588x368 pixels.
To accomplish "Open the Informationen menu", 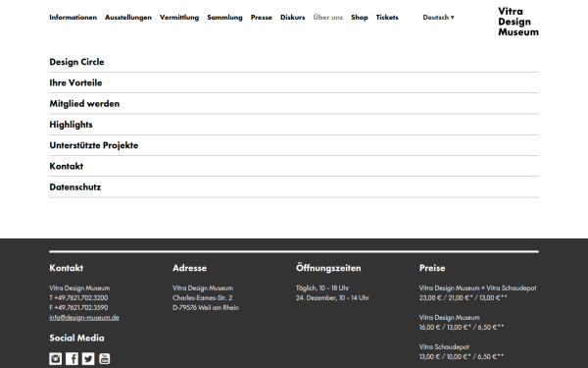I will 73,18.
